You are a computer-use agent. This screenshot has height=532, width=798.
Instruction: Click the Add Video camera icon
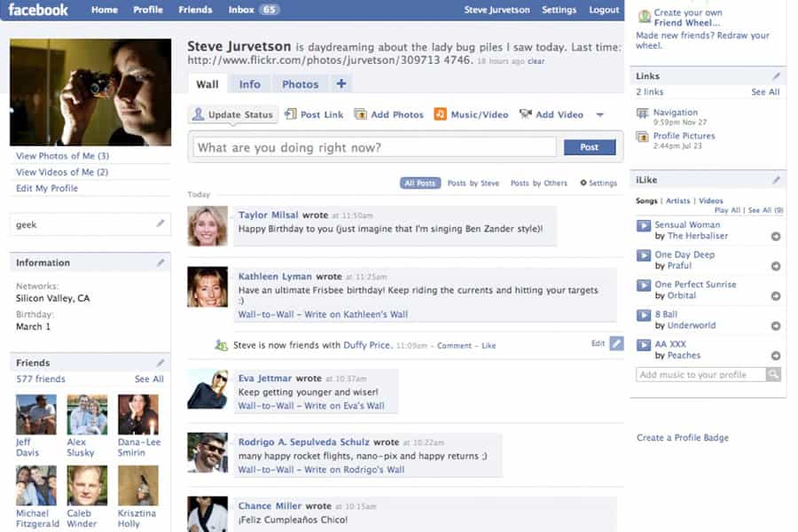coord(525,114)
